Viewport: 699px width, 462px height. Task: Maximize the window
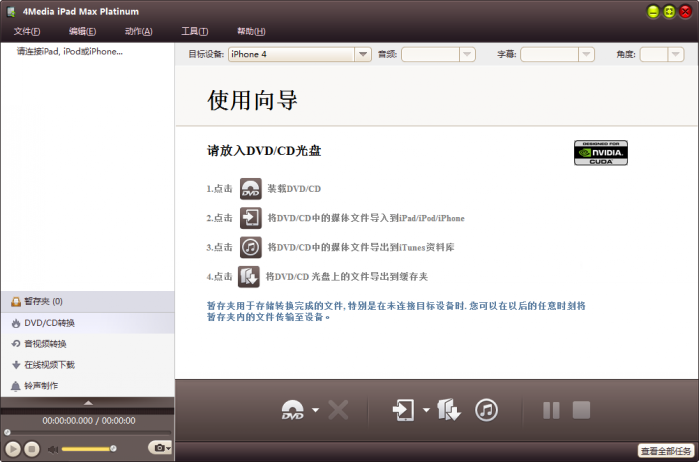pyautogui.click(x=669, y=12)
